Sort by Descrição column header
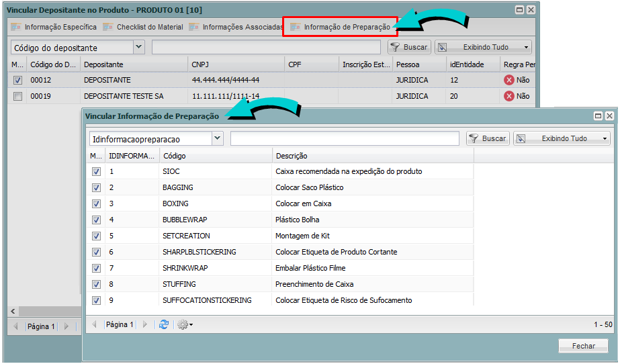 point(373,156)
